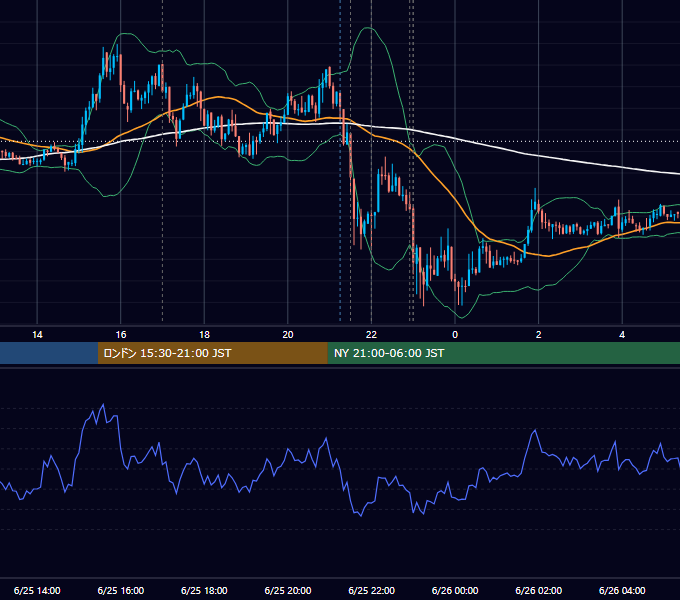Click the hour label 22 on upper axis
Viewport: 680px width, 600px height.
(371, 335)
